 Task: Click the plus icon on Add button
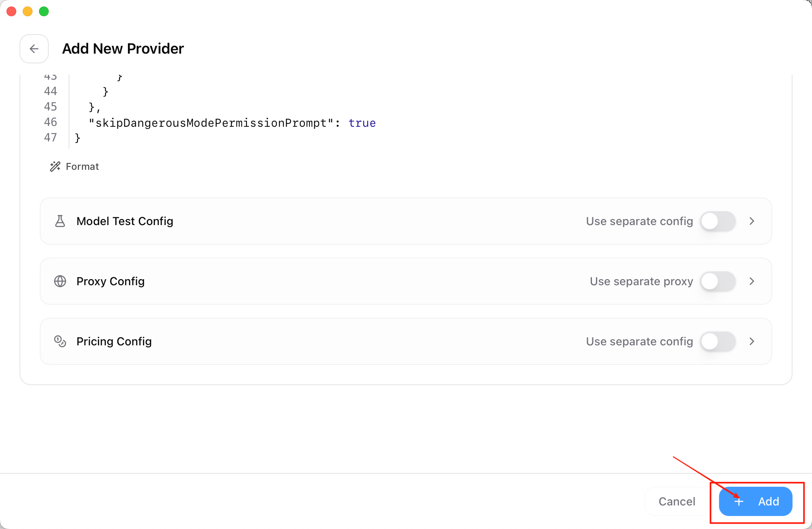[739, 501]
